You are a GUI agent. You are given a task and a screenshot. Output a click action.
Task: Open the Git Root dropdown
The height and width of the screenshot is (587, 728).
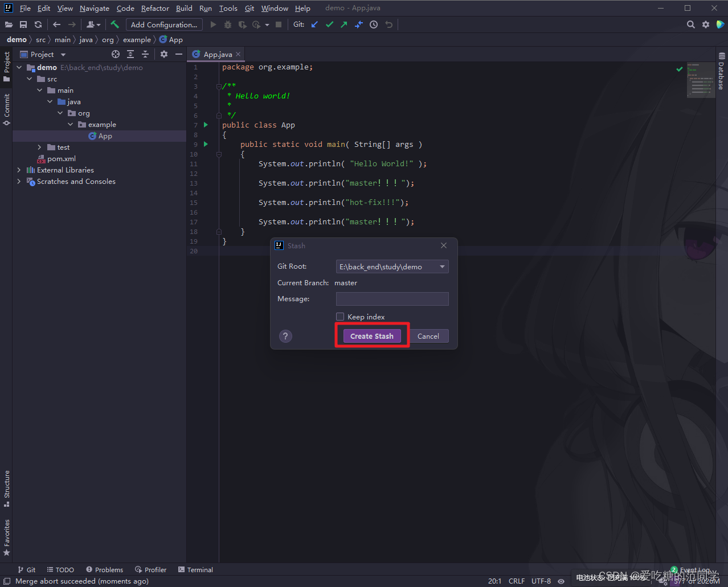(392, 266)
